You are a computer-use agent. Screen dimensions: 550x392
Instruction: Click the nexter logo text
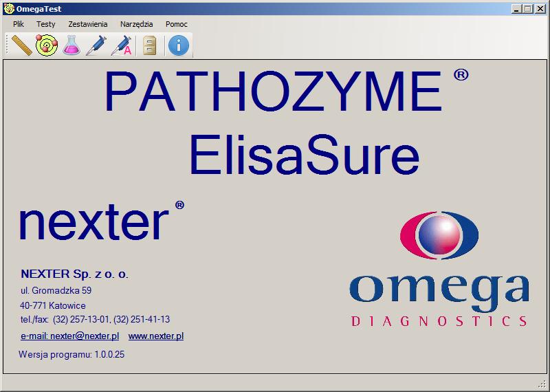tap(94, 221)
